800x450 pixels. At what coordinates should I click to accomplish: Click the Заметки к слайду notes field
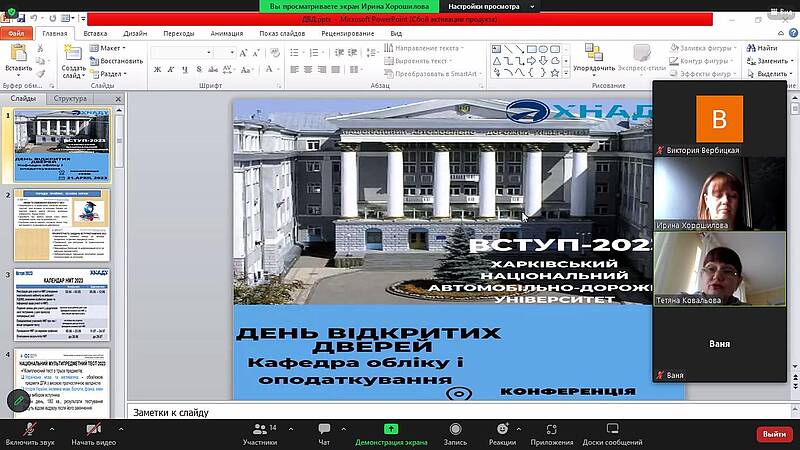tap(459, 412)
